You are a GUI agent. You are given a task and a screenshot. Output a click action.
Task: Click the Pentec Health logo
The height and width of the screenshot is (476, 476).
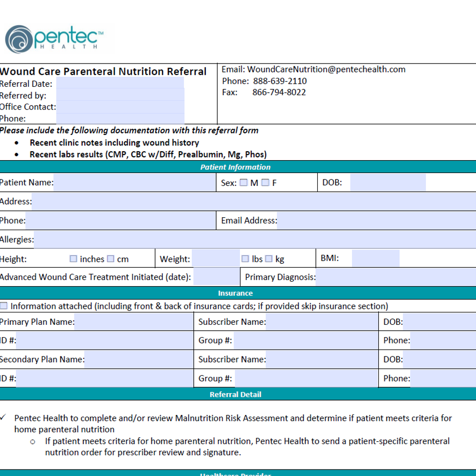tap(55, 39)
